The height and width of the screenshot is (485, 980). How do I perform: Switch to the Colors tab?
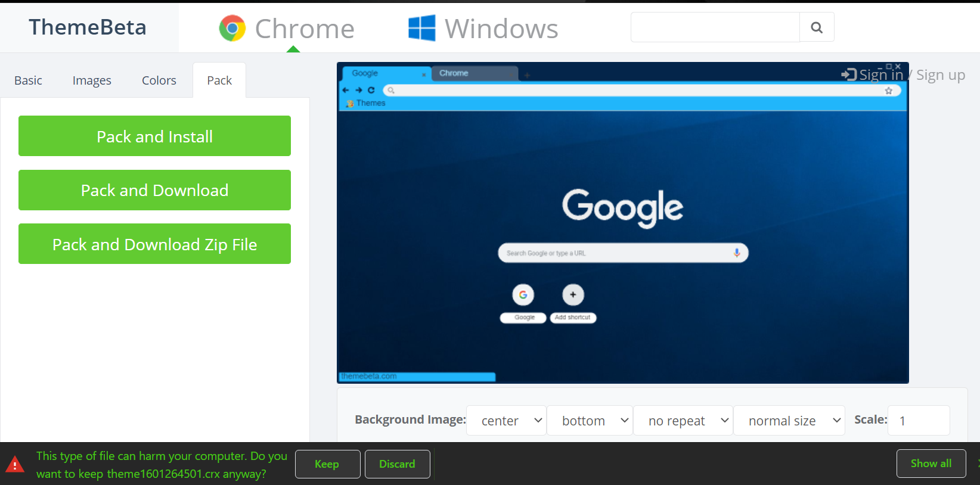coord(159,80)
